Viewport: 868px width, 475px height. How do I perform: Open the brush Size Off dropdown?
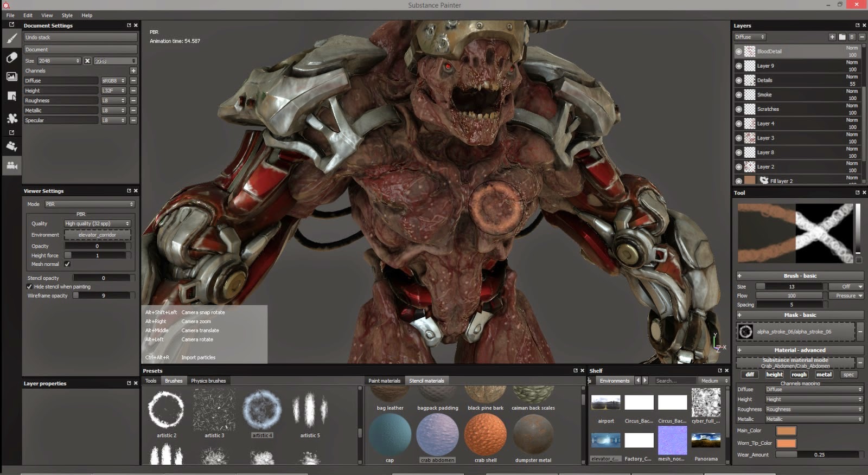click(846, 286)
